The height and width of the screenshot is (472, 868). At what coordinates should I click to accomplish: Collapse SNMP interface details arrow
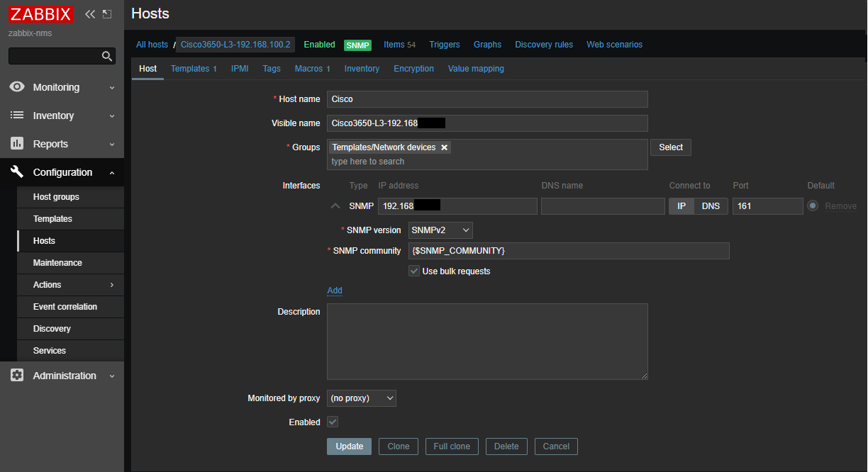pos(336,206)
